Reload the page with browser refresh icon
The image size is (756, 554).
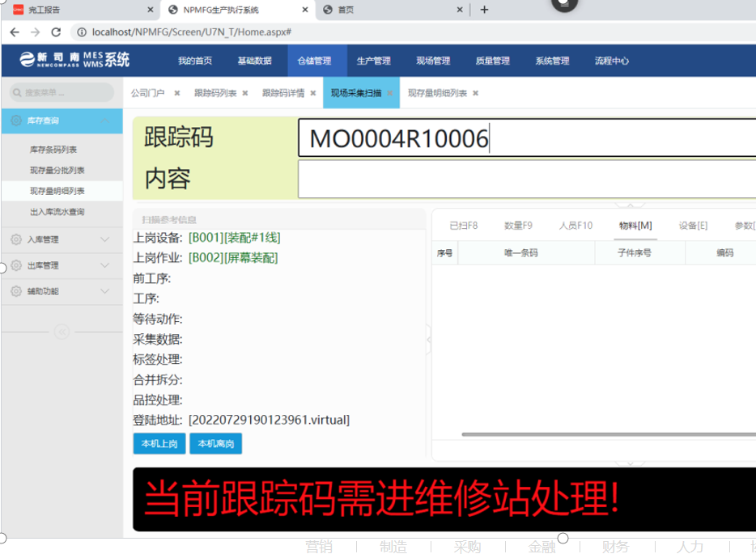point(56,32)
